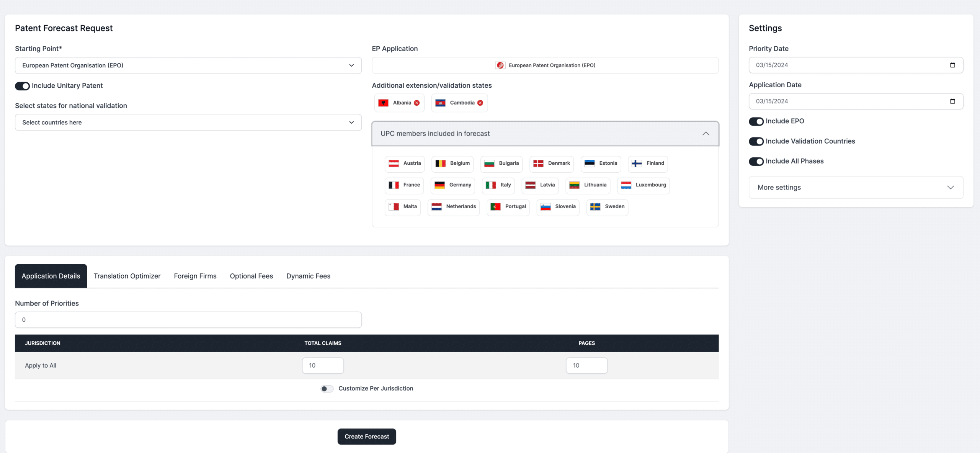
Task: Switch to Dynamic Fees tab
Action: click(308, 276)
